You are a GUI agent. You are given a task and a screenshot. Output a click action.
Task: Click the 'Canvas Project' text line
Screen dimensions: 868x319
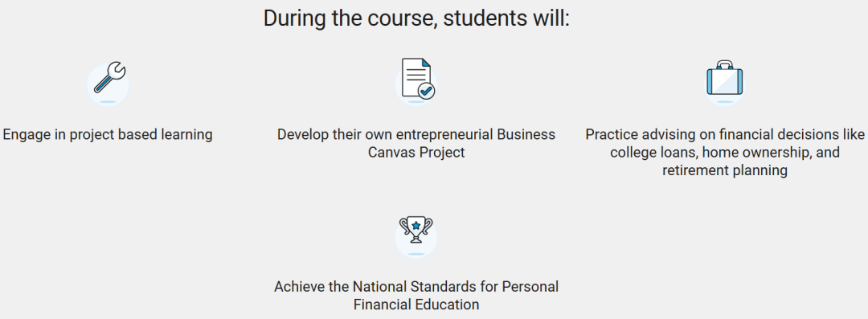point(416,153)
